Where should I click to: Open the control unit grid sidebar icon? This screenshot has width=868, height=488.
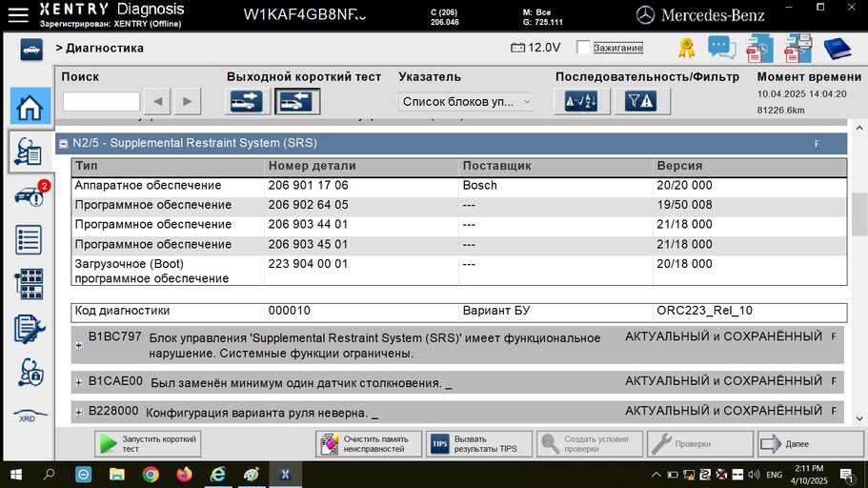pos(29,284)
